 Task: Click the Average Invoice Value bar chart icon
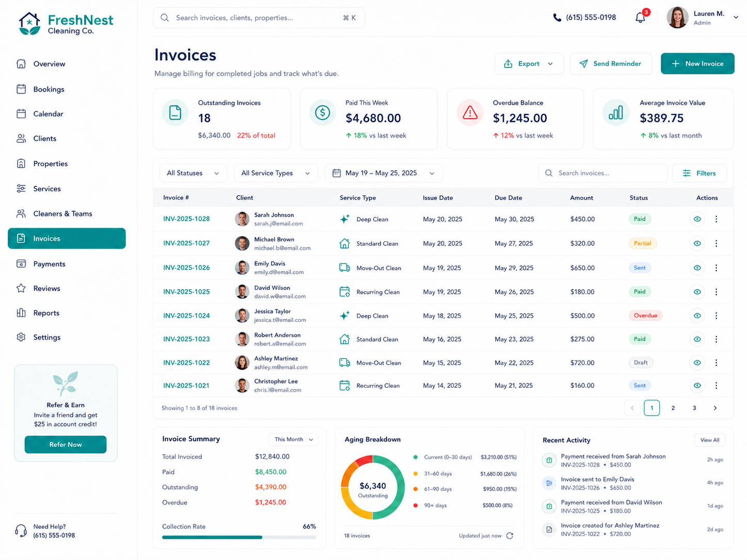click(615, 112)
